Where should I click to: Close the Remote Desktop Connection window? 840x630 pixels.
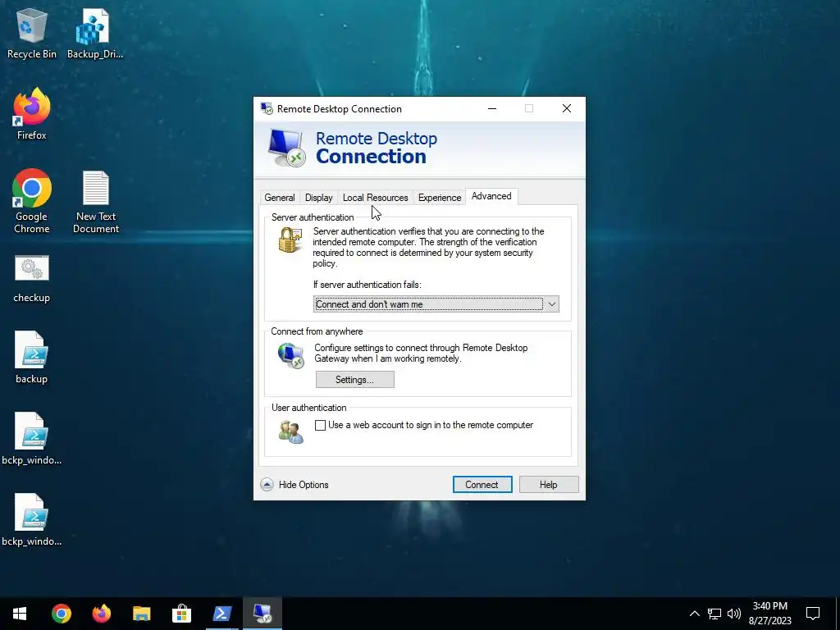click(x=567, y=109)
